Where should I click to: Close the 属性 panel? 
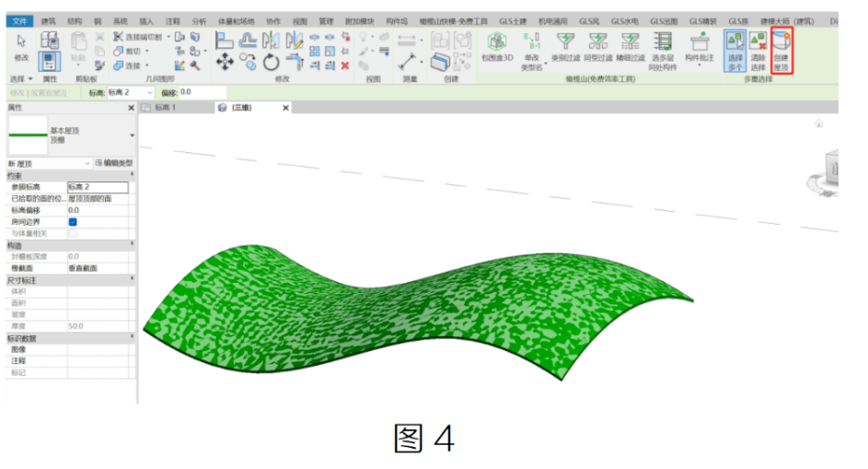pyautogui.click(x=132, y=108)
